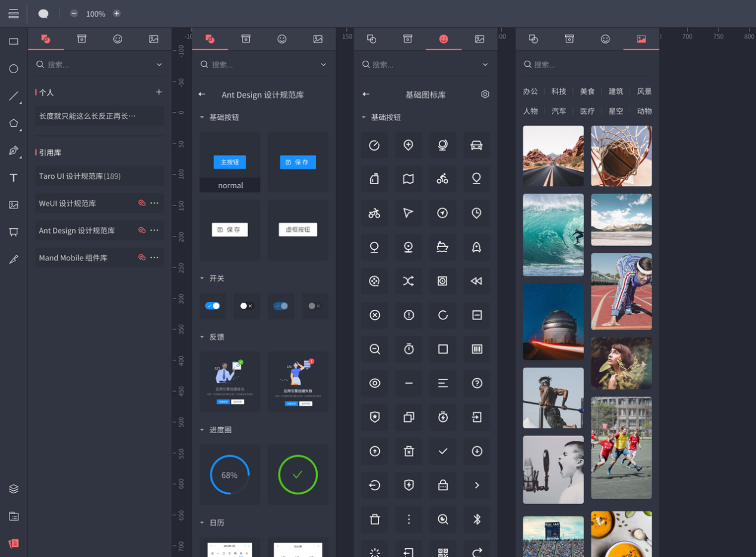Collapse 基础按钮 section in 基础图标库 panel

pyautogui.click(x=364, y=117)
